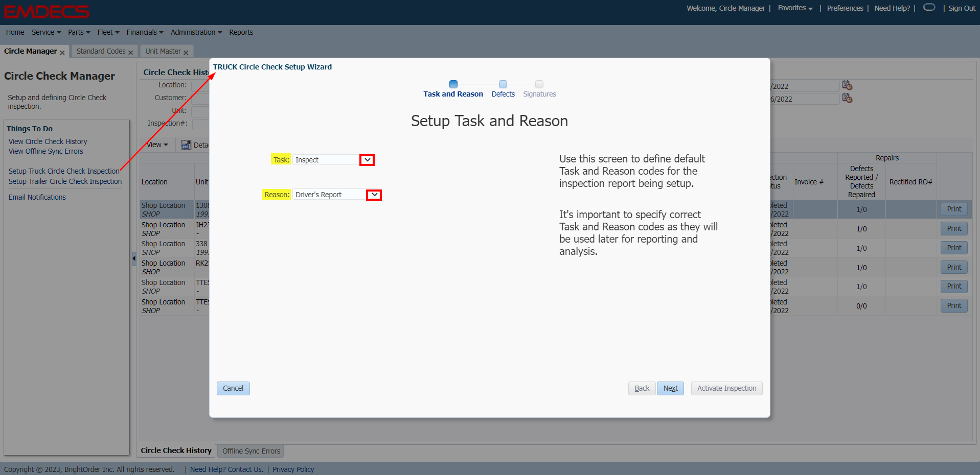The image size is (980, 475).
Task: Open the upper date picker calendar icon
Action: [x=847, y=85]
